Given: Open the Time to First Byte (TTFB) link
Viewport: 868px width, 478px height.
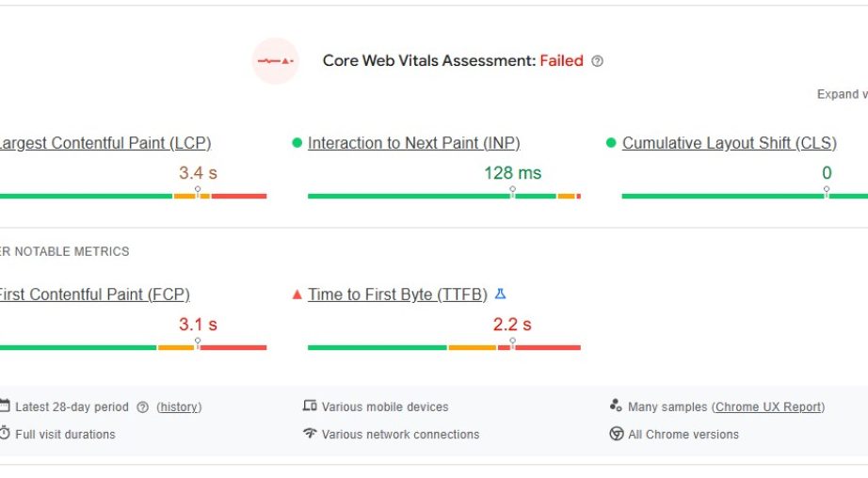Looking at the screenshot, I should click(x=397, y=295).
